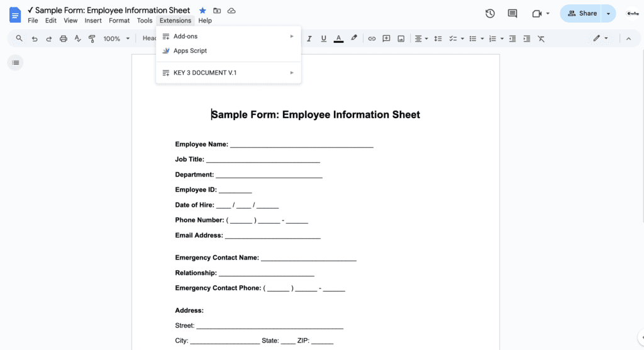Apply italic formatting
The height and width of the screenshot is (350, 644).
click(309, 38)
